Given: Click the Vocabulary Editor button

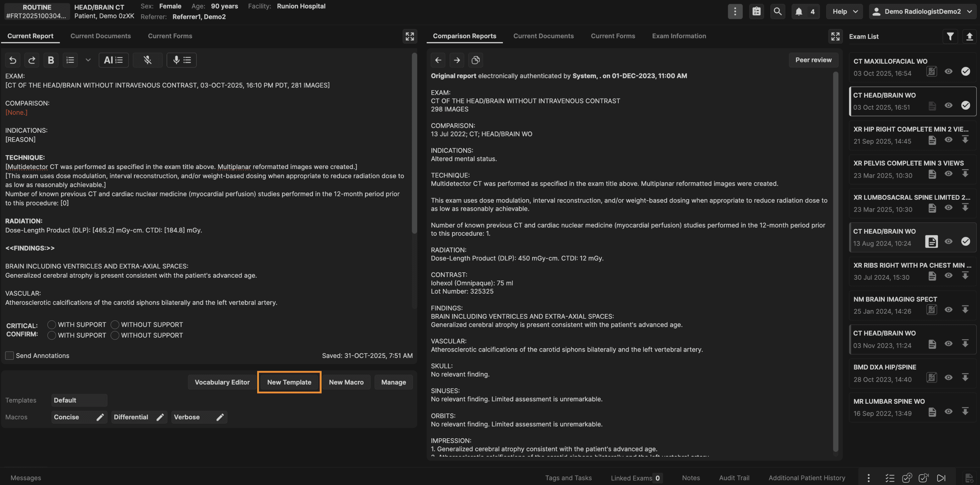Looking at the screenshot, I should pyautogui.click(x=222, y=382).
